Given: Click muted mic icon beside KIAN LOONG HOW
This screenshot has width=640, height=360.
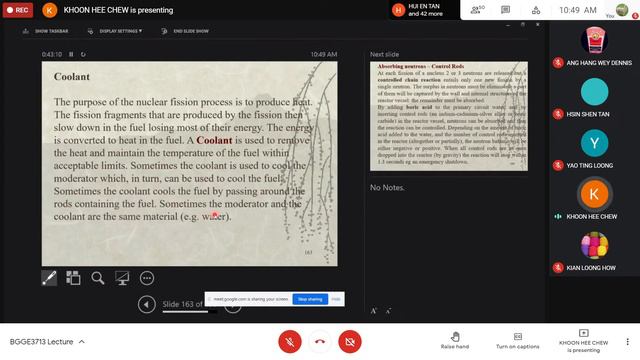Looking at the screenshot, I should pos(558,268).
